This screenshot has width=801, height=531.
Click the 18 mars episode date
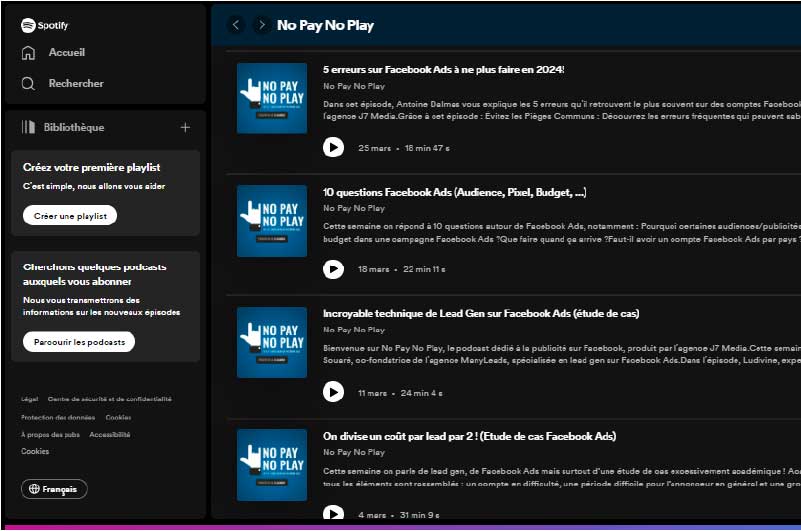(x=373, y=269)
